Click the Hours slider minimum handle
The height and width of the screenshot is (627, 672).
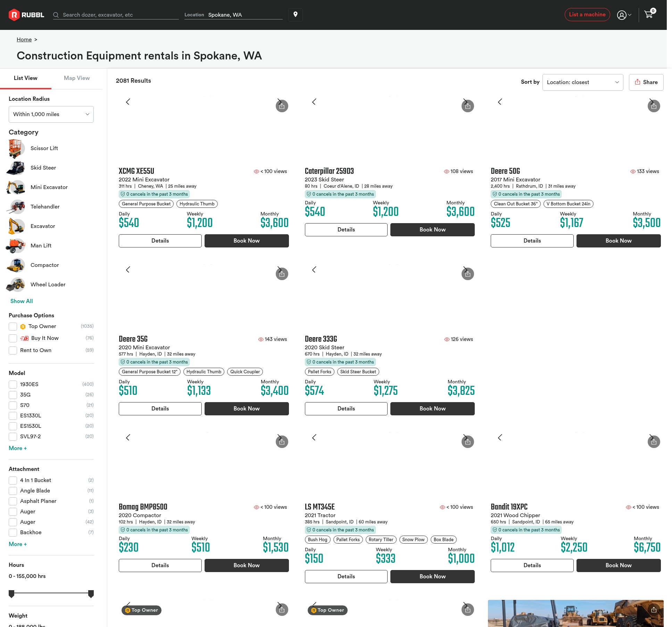11,594
